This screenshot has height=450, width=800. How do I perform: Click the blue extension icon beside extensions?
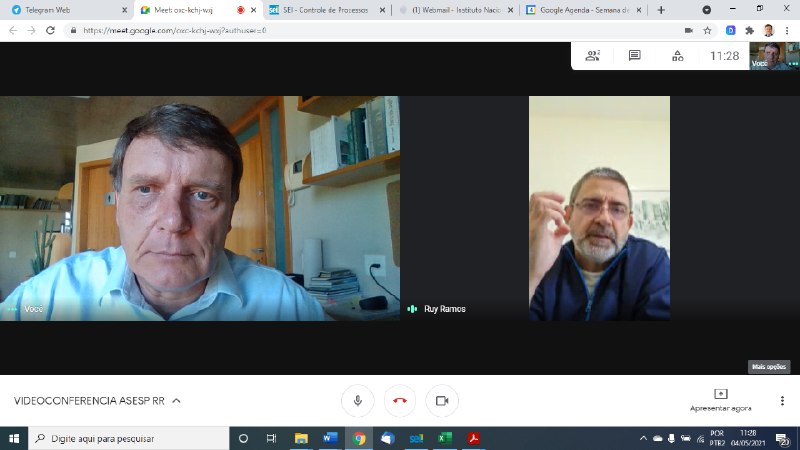click(x=731, y=31)
